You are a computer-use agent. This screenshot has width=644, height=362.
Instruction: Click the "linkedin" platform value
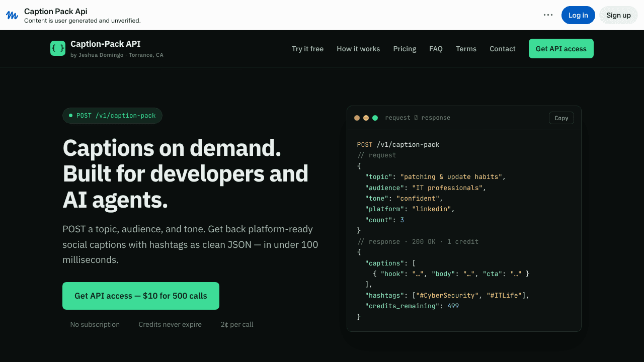432,209
